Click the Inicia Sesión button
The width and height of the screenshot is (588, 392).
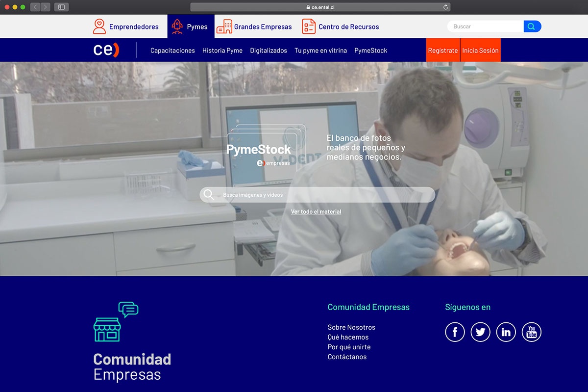[x=481, y=50]
